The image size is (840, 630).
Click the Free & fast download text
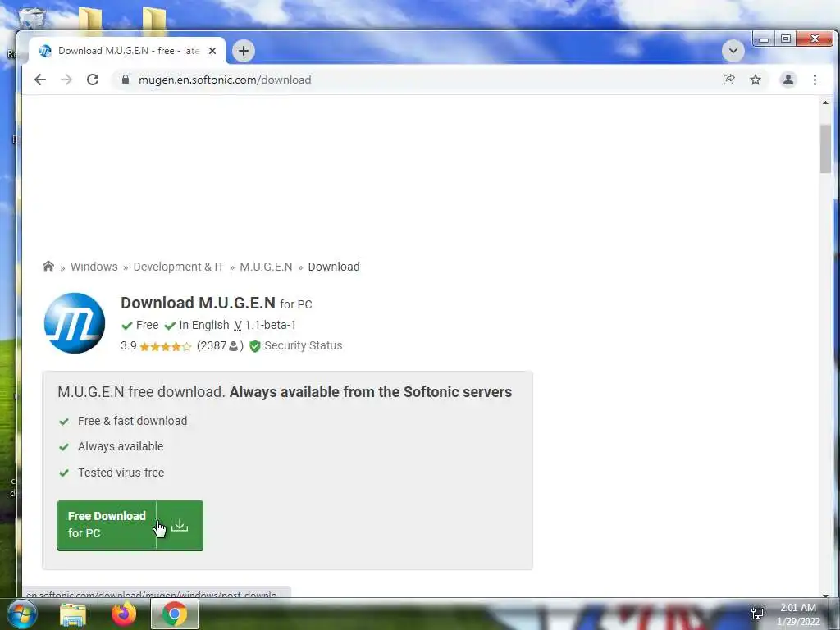click(x=132, y=421)
